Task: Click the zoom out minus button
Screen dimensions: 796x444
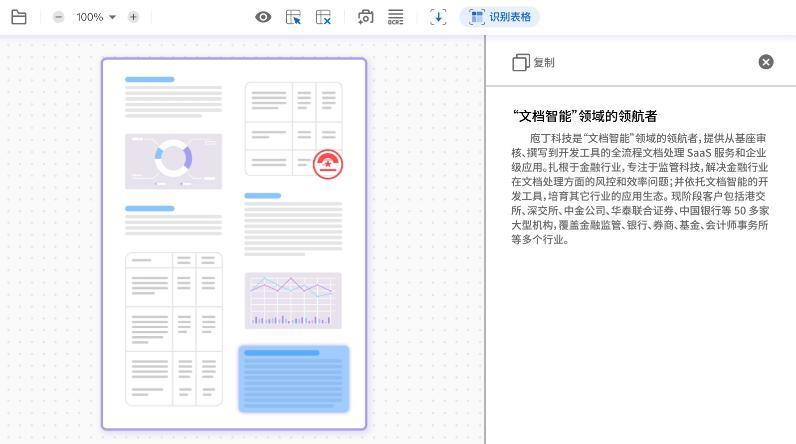Action: point(58,17)
